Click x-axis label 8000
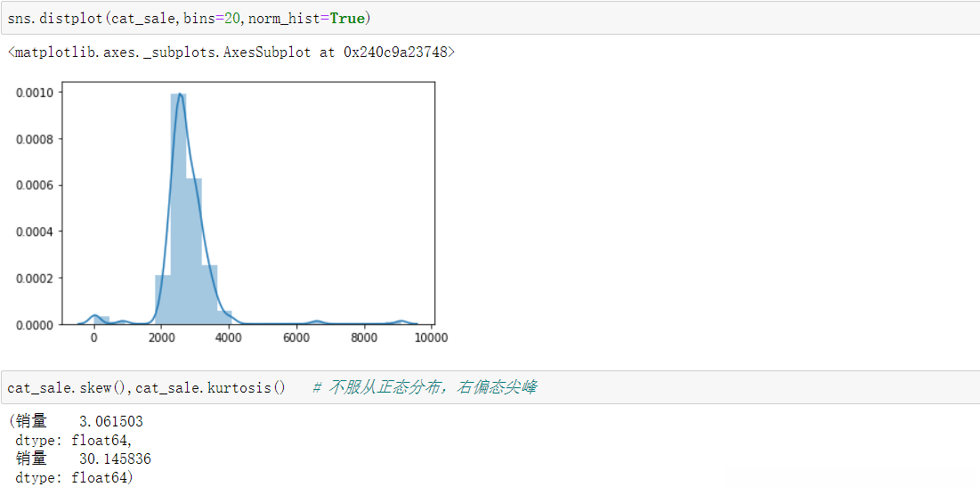The height and width of the screenshot is (495, 980). coord(364,337)
